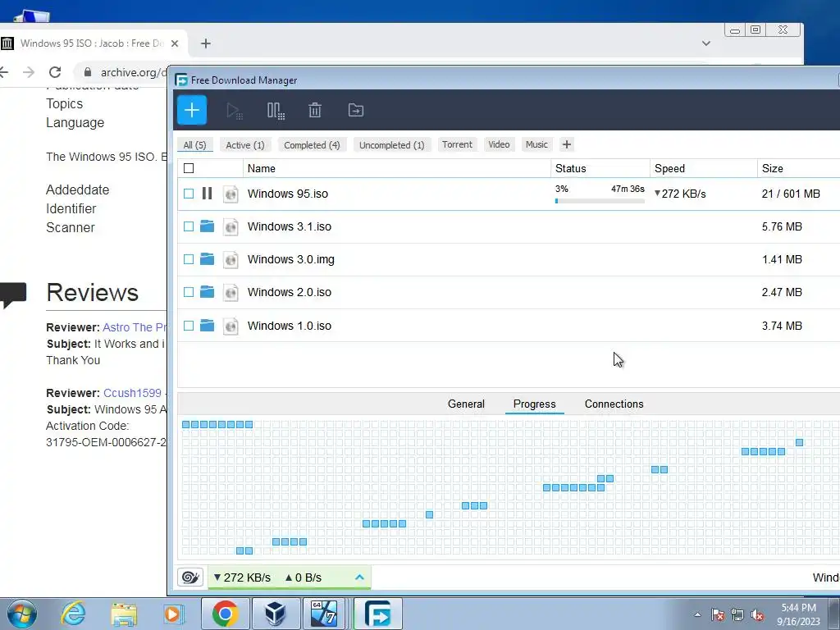Click Action Center flag in system tray
This screenshot has width=840, height=630.
(718, 615)
